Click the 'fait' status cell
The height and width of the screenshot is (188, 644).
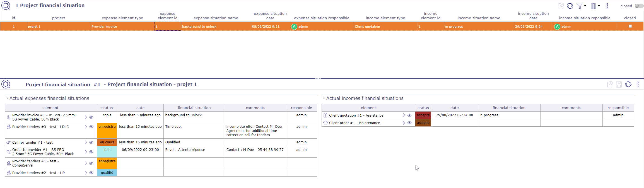tap(107, 152)
